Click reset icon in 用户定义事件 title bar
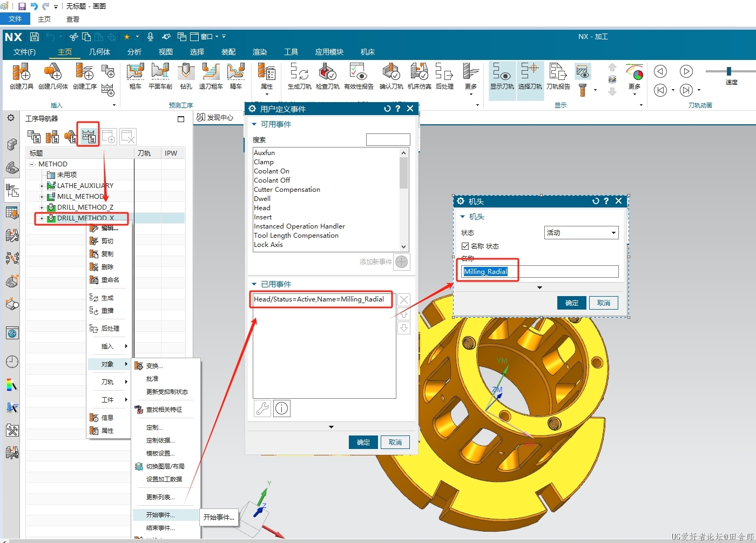This screenshot has height=543, width=756. click(x=387, y=109)
